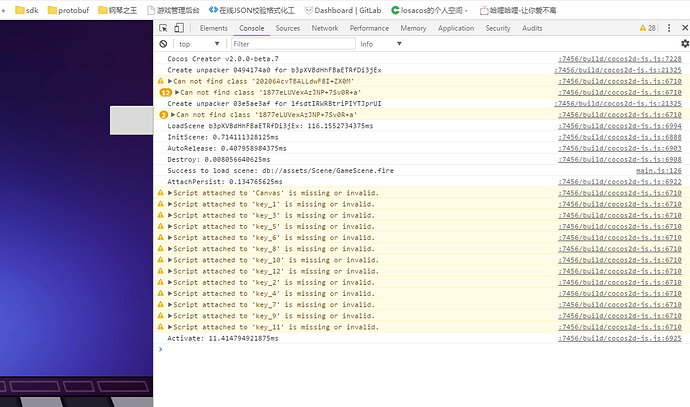690x407 pixels.
Task: Expand the 'key_9' script warning
Action: coord(169,316)
